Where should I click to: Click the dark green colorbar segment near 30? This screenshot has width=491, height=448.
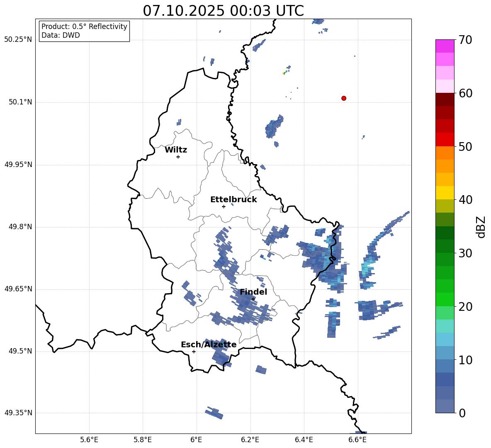pyautogui.click(x=445, y=246)
